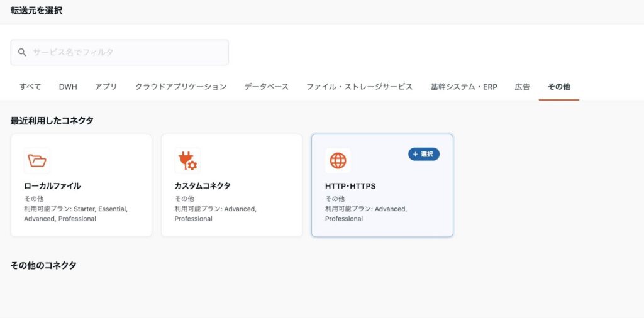
Task: Click the active その他 tab
Action: coord(558,87)
